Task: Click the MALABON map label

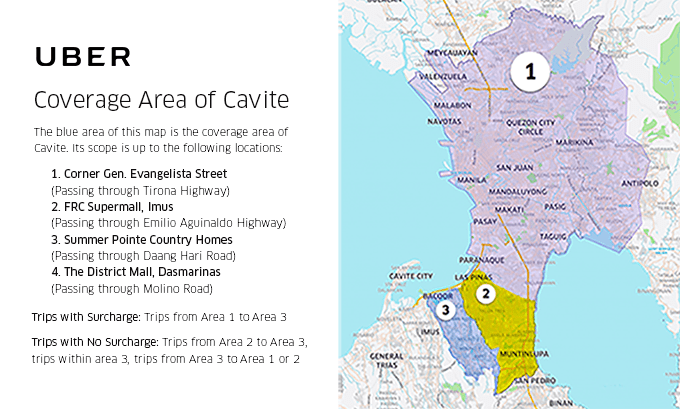Action: tap(452, 105)
